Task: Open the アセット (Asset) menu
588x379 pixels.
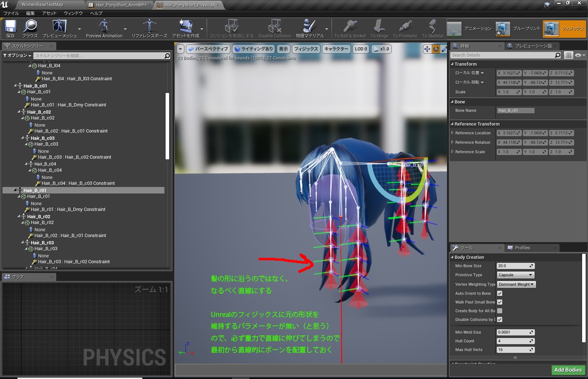Action: [x=49, y=13]
